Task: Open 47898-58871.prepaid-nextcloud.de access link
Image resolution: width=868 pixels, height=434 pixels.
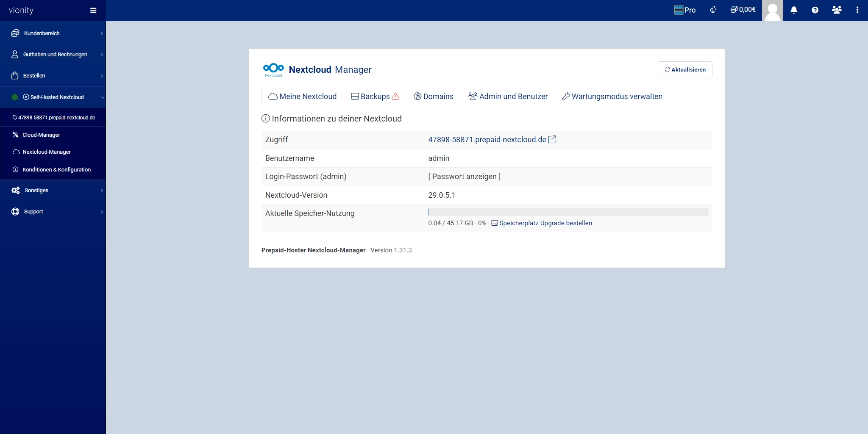Action: (x=487, y=140)
